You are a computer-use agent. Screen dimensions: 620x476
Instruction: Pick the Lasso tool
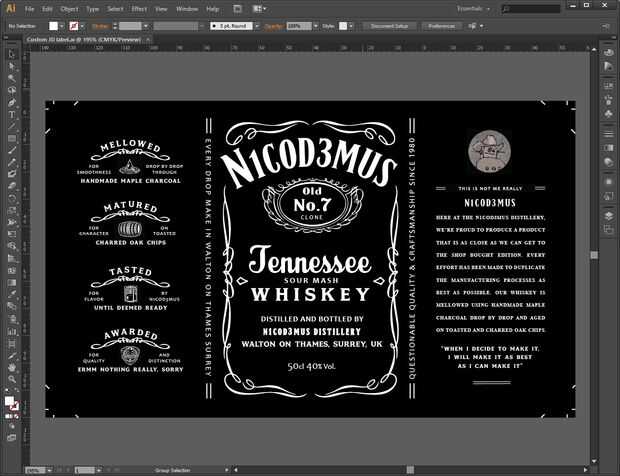(x=12, y=90)
